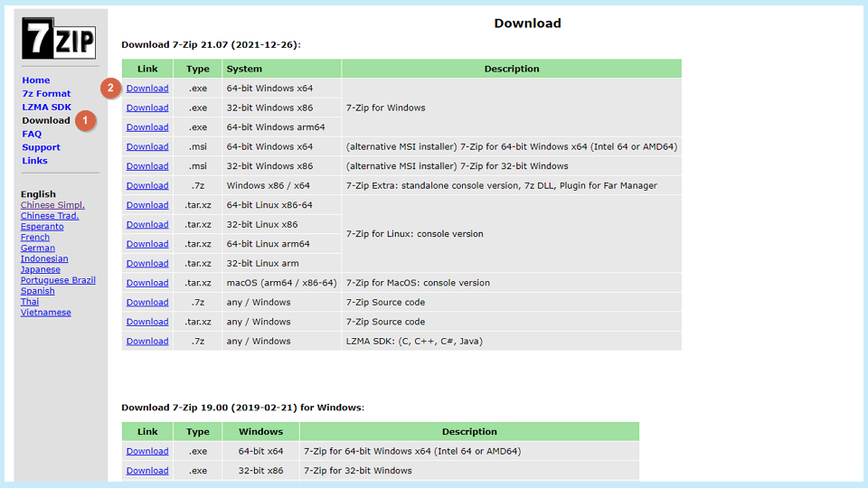Switch language to Spanish

coord(38,290)
